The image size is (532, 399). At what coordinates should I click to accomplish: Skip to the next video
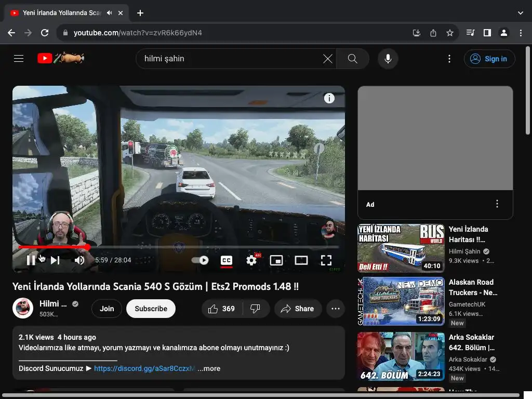pos(55,260)
